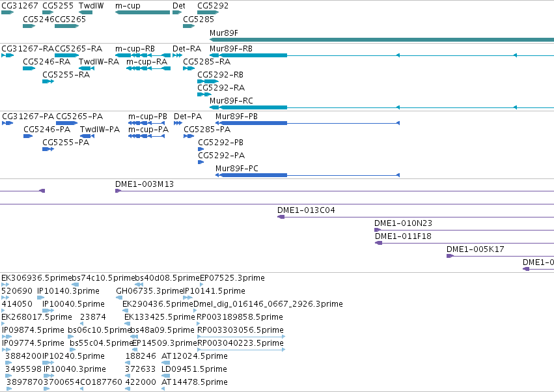Select the EK306936.5prime EST label
The image size is (554, 392).
click(36, 278)
